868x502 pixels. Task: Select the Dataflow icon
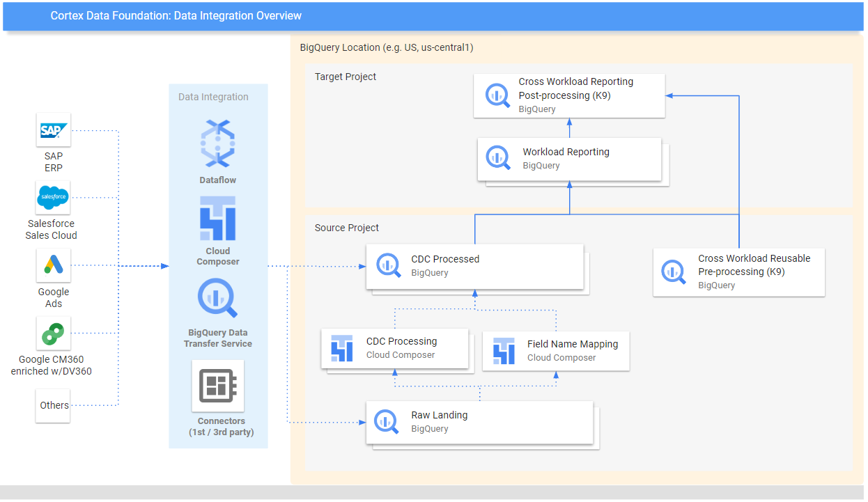218,143
